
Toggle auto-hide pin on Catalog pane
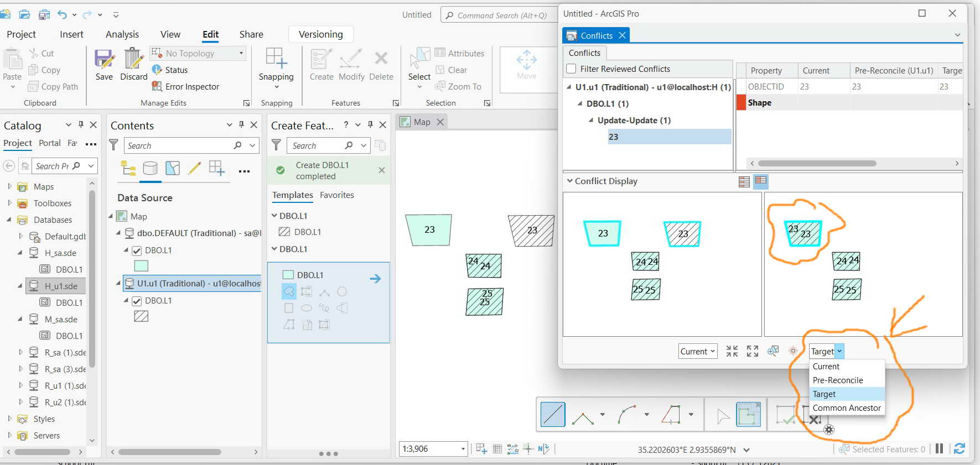point(81,124)
